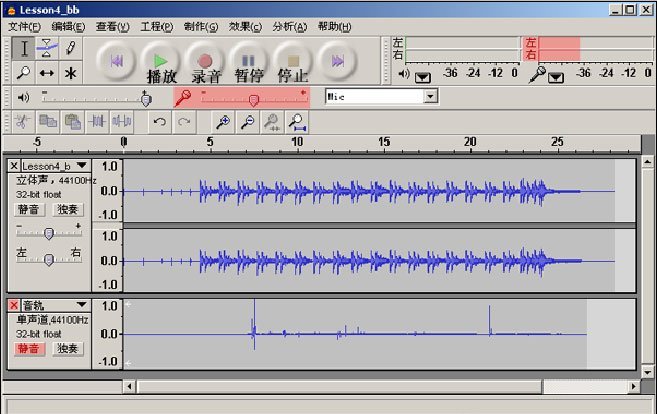Viewport: 657px width, 414px height.
Task: Click the Fit selection in window icon
Action: tap(272, 122)
